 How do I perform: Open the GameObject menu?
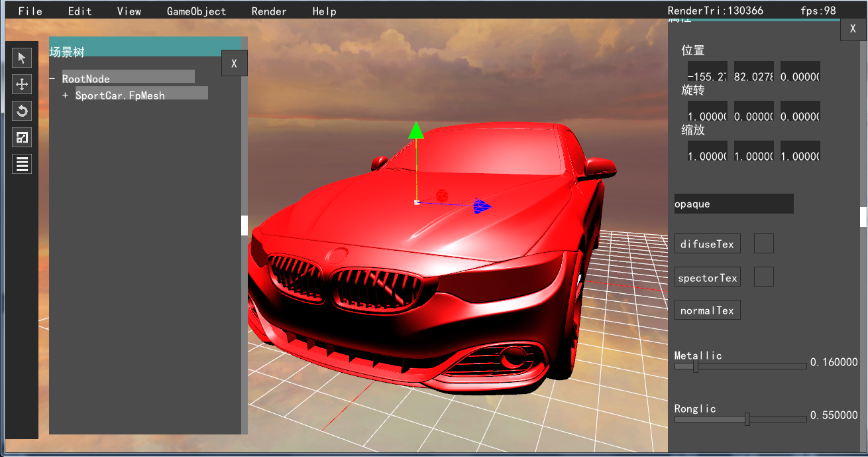(x=196, y=11)
